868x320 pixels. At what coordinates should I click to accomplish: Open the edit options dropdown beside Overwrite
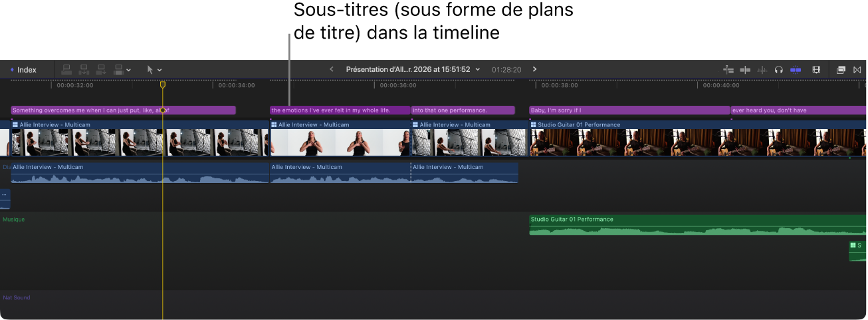pos(128,70)
